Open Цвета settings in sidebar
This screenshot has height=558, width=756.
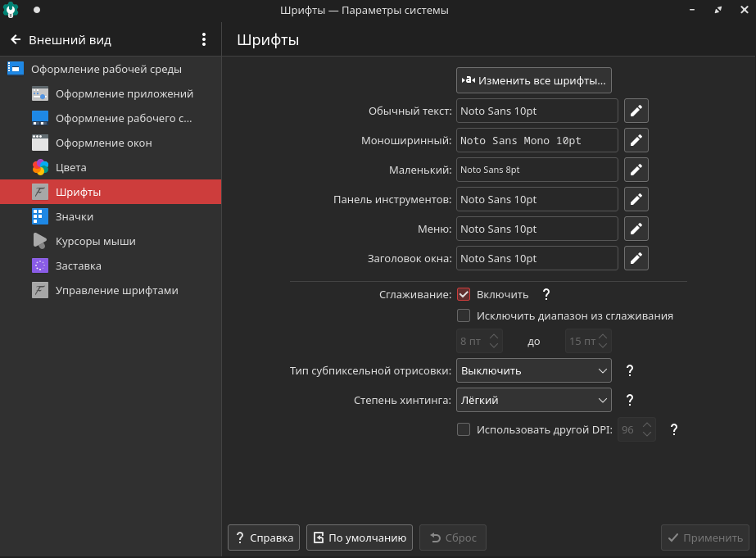tap(71, 167)
